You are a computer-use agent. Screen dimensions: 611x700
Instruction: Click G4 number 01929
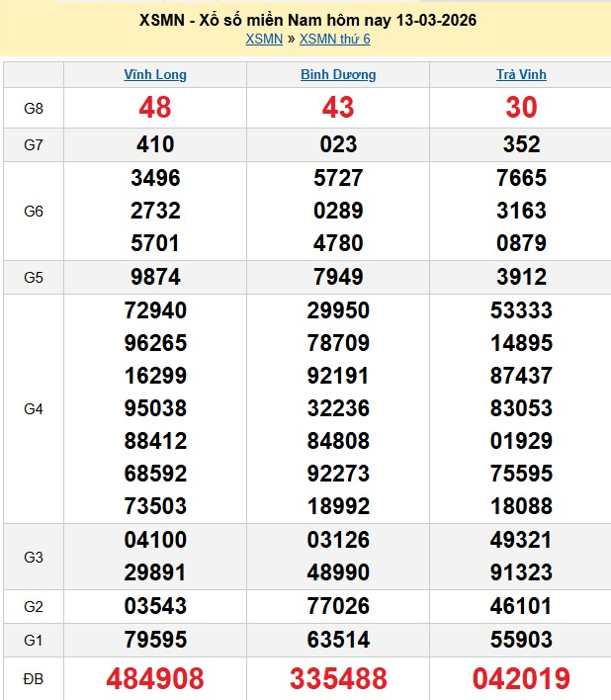[521, 441]
